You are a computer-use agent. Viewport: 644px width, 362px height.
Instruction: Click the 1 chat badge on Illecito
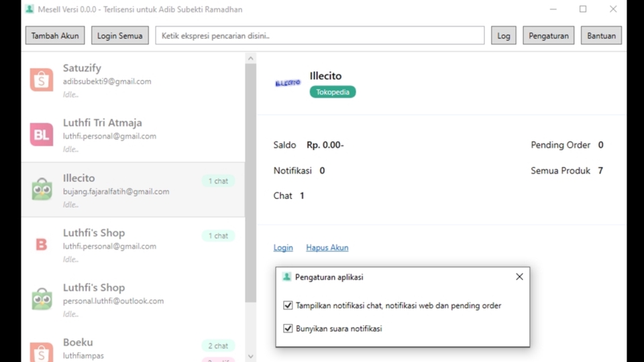pos(218,181)
